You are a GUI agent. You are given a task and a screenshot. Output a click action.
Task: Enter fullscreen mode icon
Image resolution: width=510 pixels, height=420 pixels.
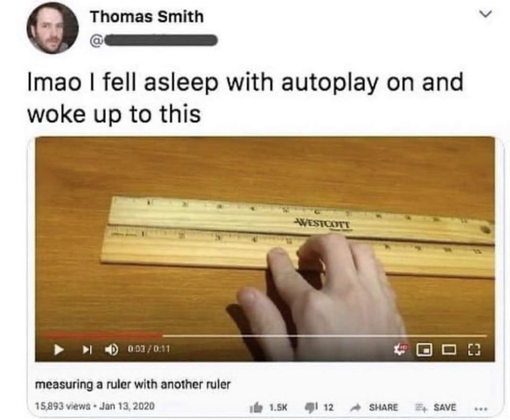click(474, 350)
